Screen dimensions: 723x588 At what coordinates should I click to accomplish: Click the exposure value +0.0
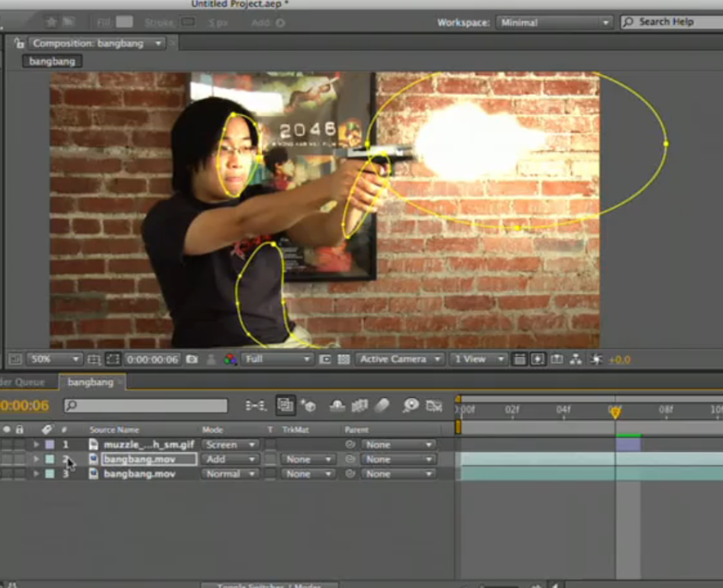[x=619, y=360]
